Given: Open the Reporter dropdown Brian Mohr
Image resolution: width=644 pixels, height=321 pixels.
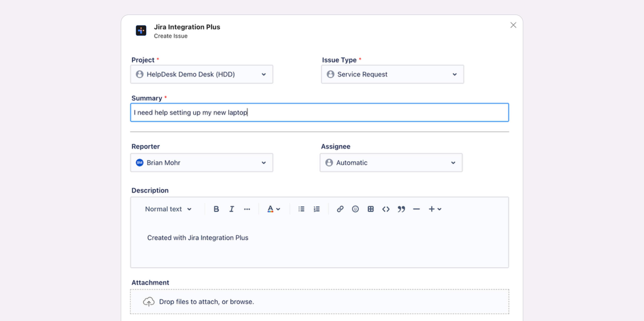Looking at the screenshot, I should [x=201, y=163].
